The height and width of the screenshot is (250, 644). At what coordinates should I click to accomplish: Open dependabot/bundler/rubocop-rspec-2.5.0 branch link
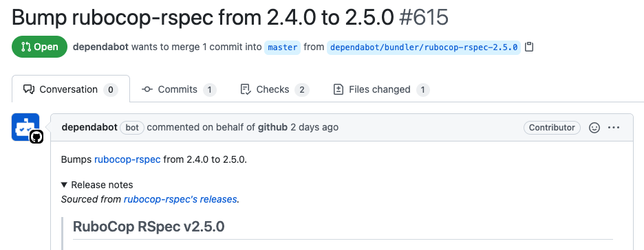point(424,47)
